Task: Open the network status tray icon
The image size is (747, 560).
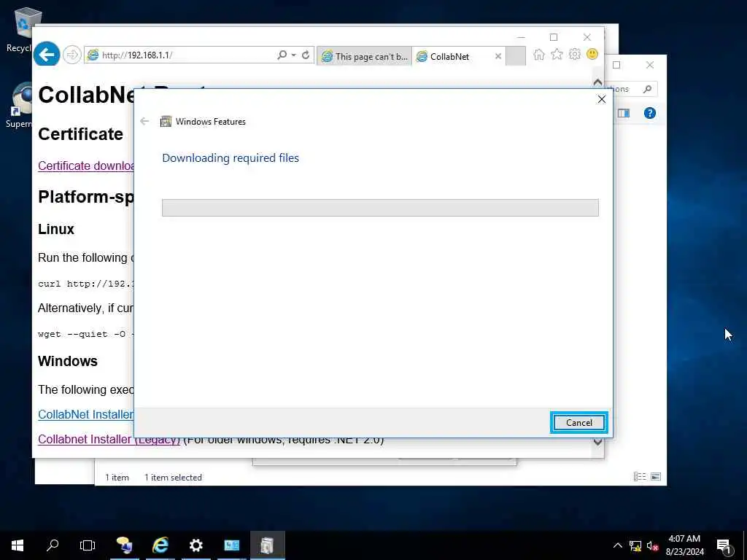Action: [x=635, y=546]
